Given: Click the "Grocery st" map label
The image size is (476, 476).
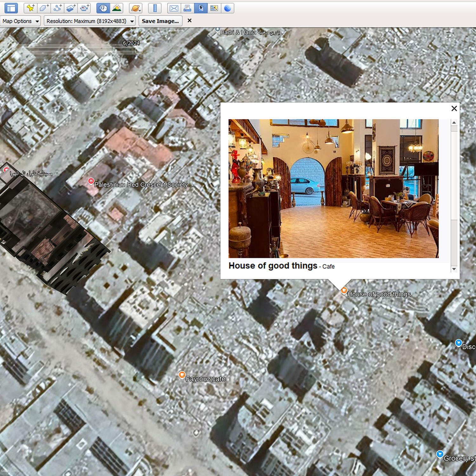Looking at the screenshot, I should (x=459, y=458).
